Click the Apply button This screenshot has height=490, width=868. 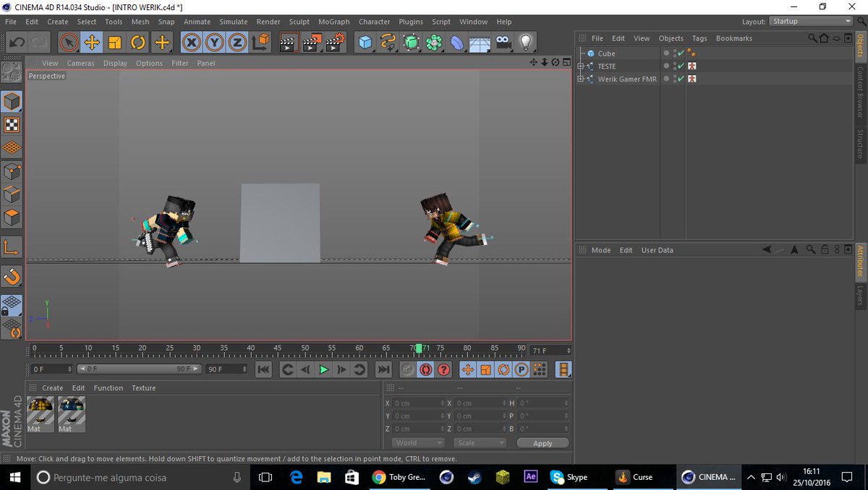[542, 443]
